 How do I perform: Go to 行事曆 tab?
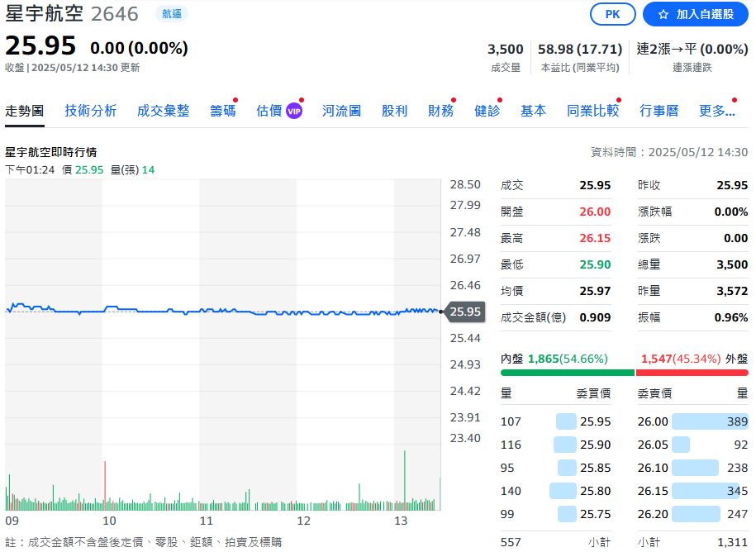(659, 111)
